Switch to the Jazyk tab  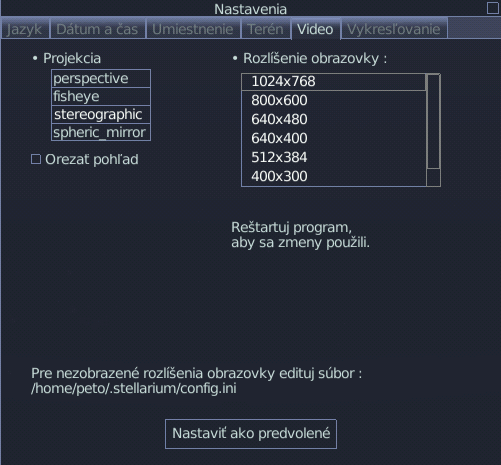coord(25,29)
